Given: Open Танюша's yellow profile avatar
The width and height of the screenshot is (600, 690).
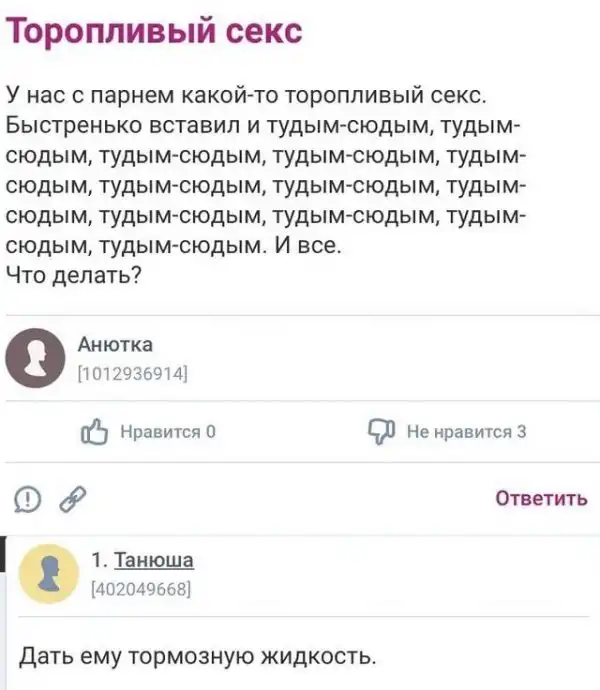Looking at the screenshot, I should tap(50, 574).
